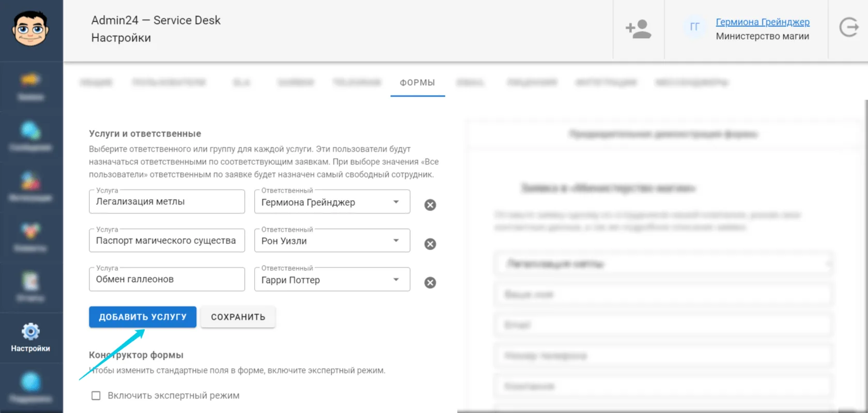
Task: Expand the Гарри Поттер responsible dropdown
Action: tap(332, 280)
